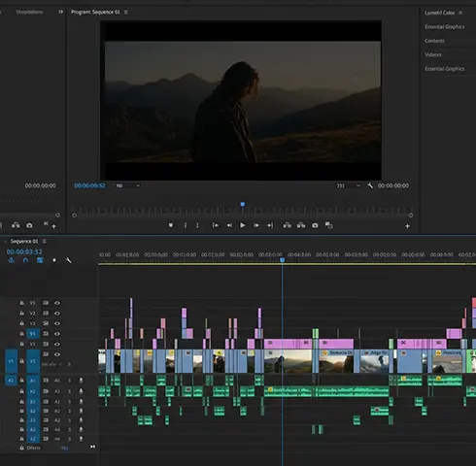Click the V1 source patch button
Viewport: 476px width, 466px height.
point(11,361)
